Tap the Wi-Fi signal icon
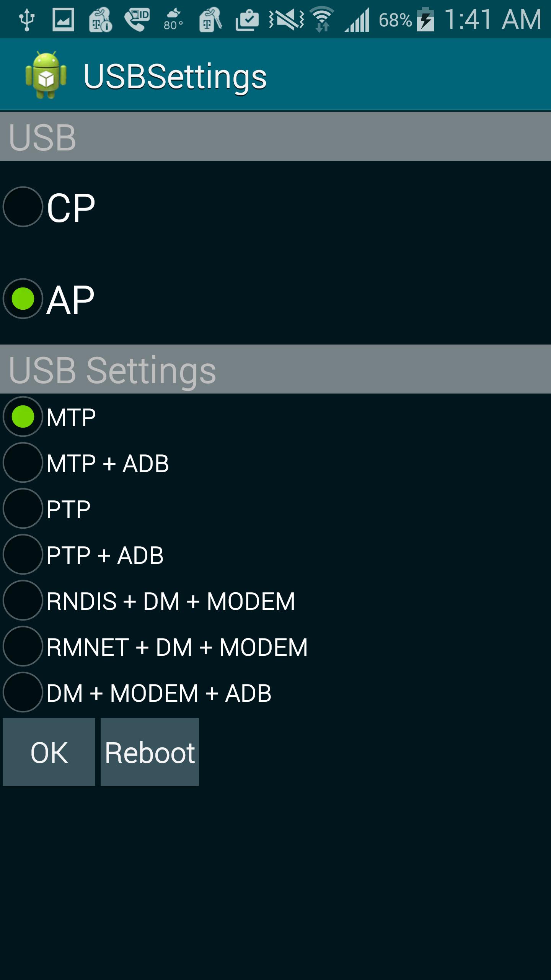The image size is (551, 980). (x=322, y=19)
